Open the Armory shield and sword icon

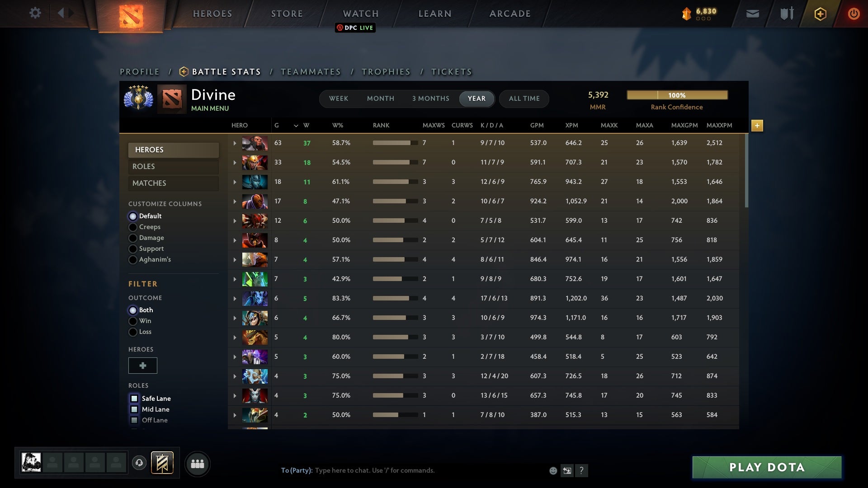pos(786,13)
